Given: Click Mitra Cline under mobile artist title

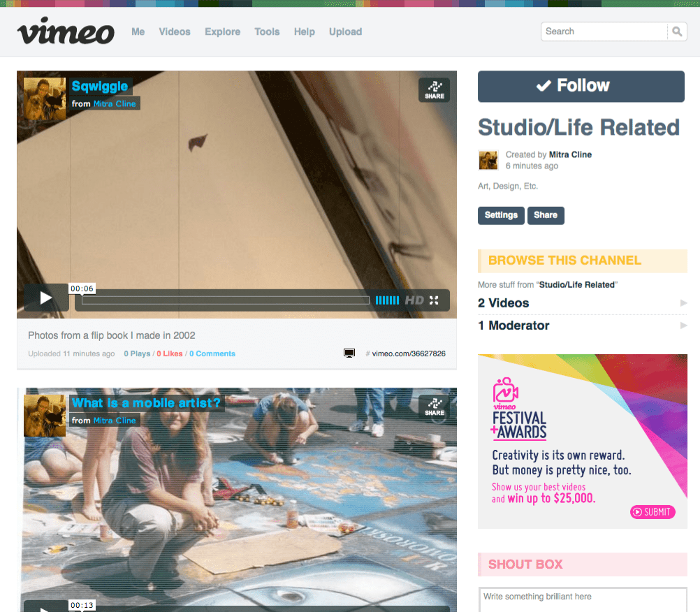Looking at the screenshot, I should [115, 421].
